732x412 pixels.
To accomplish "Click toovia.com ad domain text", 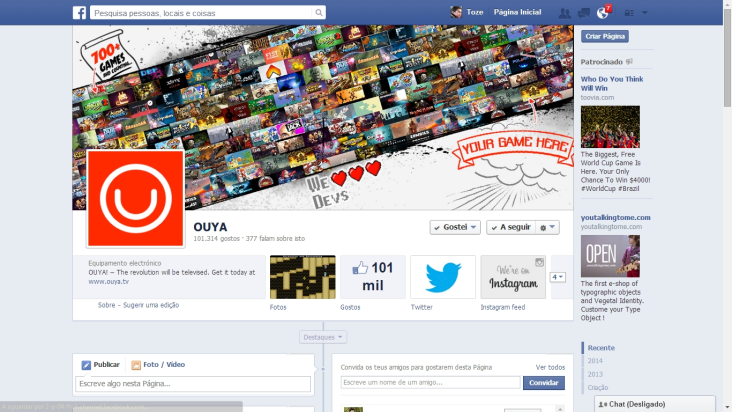I will point(597,98).
